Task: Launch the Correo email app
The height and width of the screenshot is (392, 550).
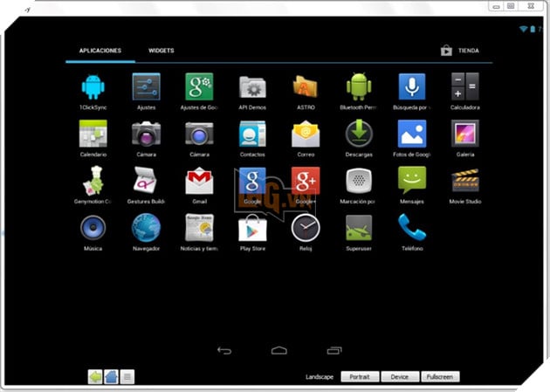Action: tap(306, 134)
